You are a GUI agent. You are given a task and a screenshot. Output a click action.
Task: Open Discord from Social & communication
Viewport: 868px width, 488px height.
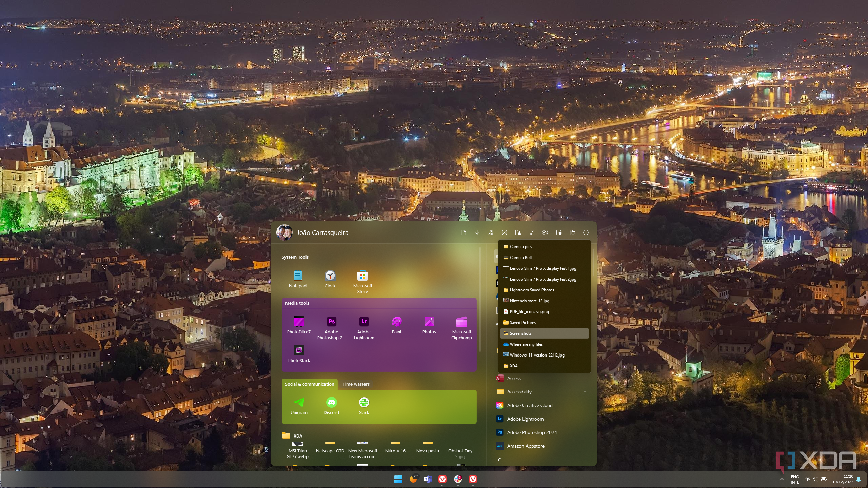click(331, 406)
